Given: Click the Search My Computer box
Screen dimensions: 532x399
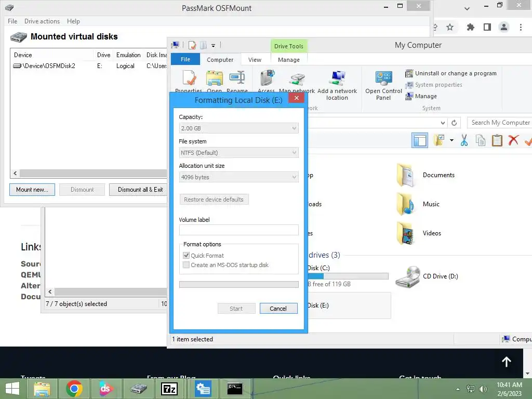Looking at the screenshot, I should coord(499,123).
